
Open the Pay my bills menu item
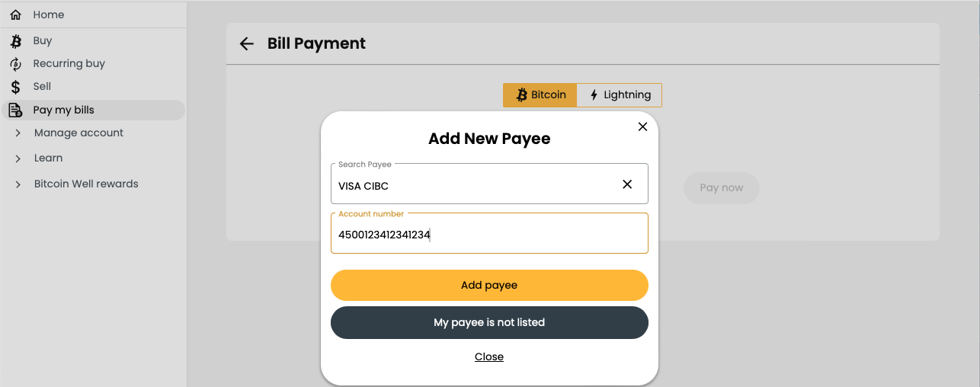pyautogui.click(x=93, y=110)
